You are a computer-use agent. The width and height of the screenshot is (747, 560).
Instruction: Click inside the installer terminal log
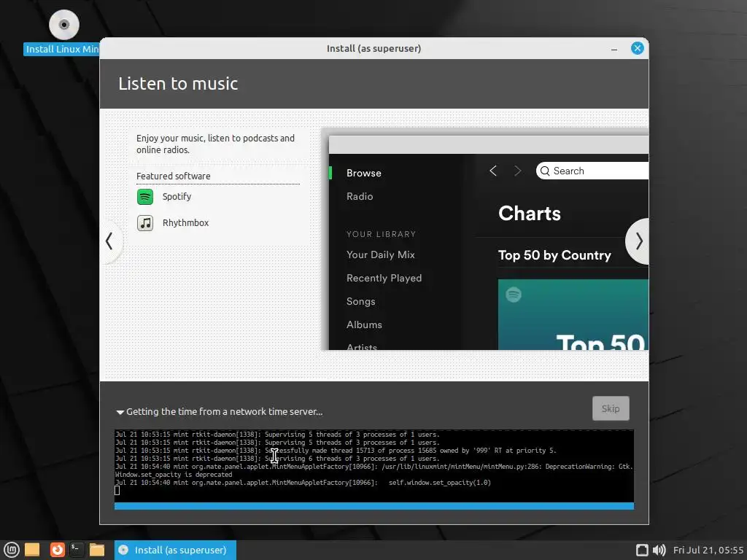[x=374, y=466]
